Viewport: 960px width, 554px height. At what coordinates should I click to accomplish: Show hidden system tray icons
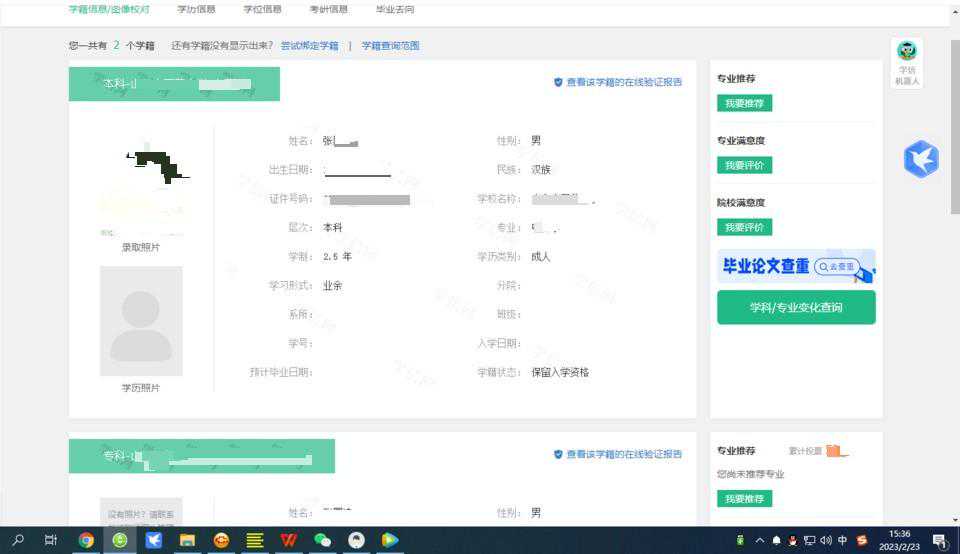point(760,541)
